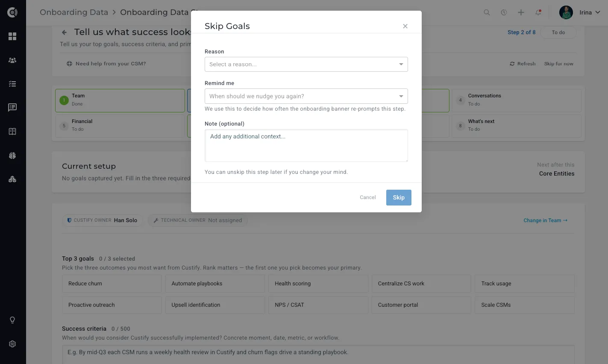The height and width of the screenshot is (364, 608).
Task: Click the back arrow beside page title
Action: click(64, 32)
